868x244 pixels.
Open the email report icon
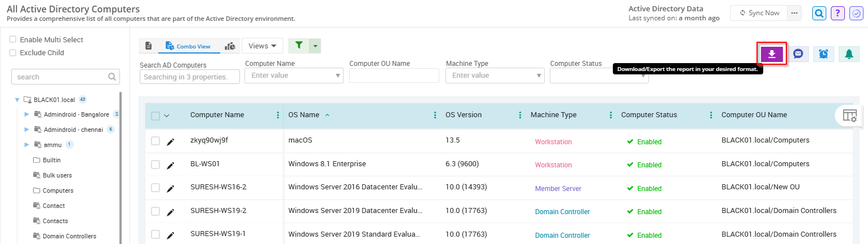[798, 54]
